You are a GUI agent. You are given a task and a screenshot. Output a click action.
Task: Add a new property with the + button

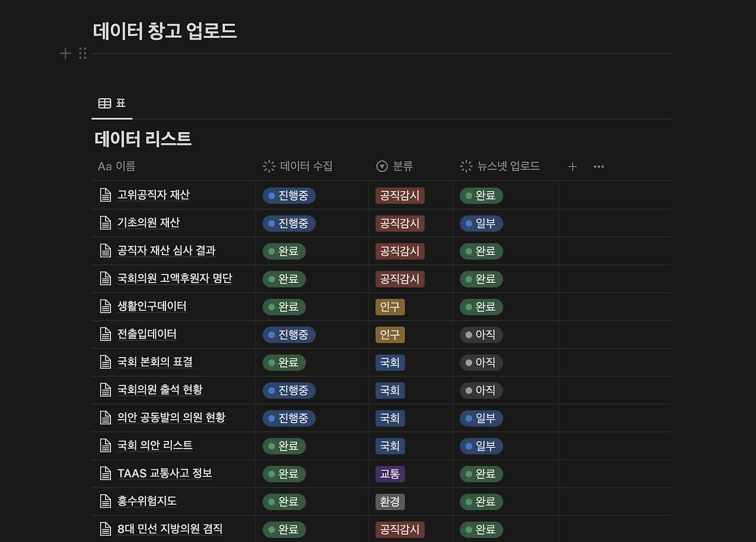[572, 166]
